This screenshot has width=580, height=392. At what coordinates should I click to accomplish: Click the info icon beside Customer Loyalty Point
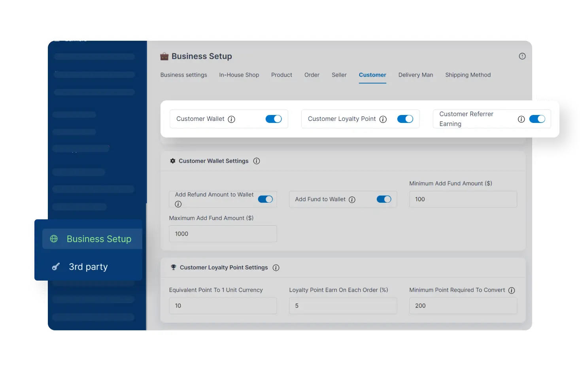(383, 119)
